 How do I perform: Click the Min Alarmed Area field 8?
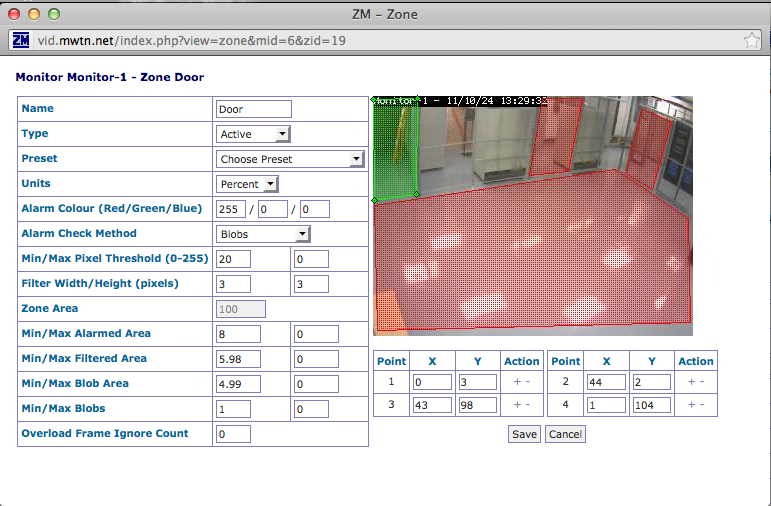pos(238,334)
